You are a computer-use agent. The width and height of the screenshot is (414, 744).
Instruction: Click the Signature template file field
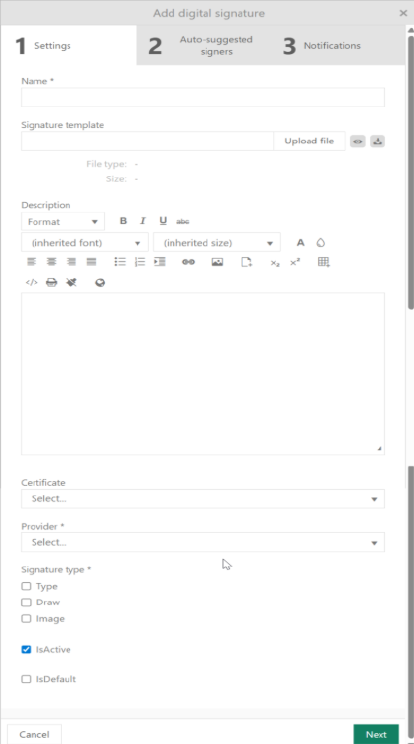tap(147, 141)
